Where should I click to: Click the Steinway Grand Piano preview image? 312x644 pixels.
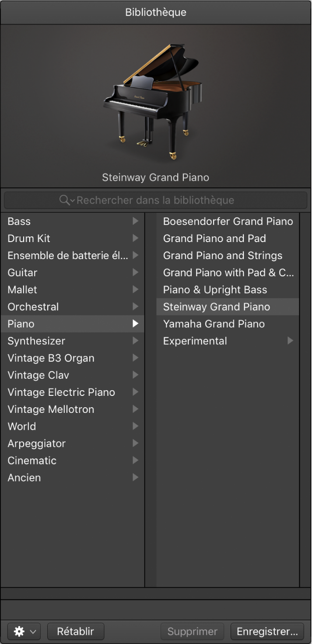(155, 100)
